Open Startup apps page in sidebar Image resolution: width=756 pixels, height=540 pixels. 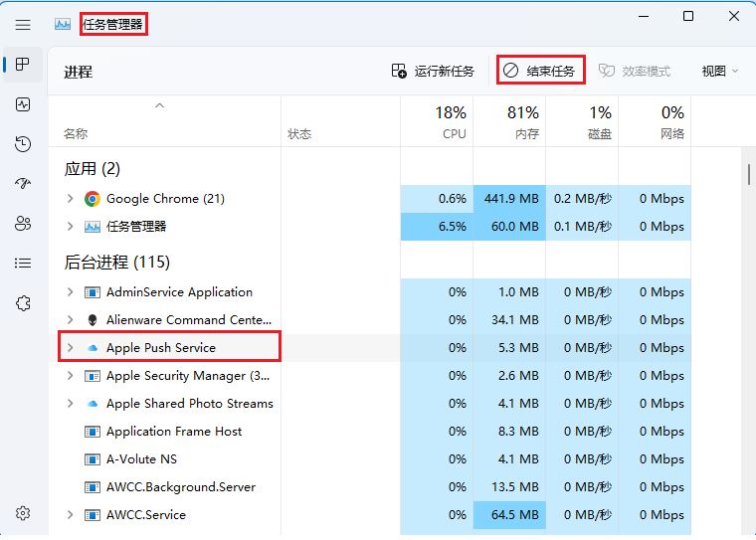pos(23,184)
